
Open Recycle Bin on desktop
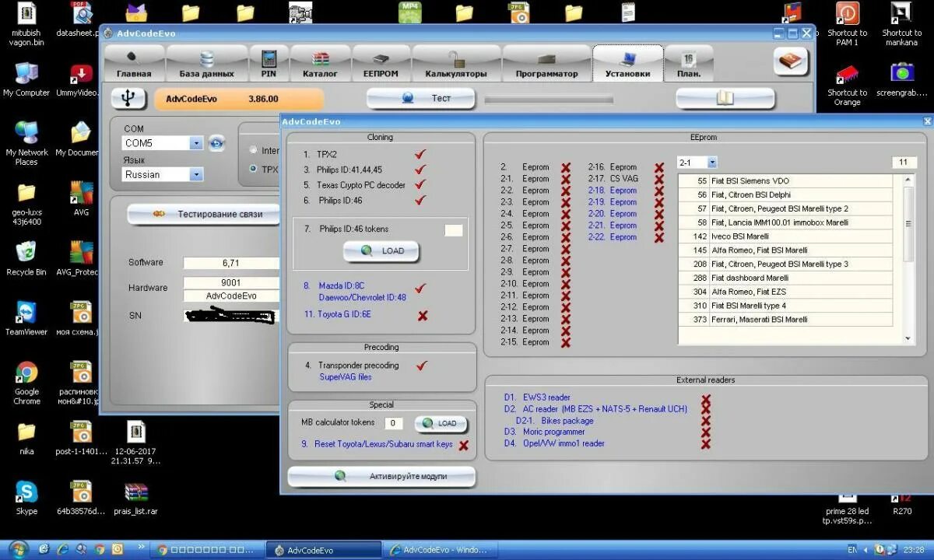pyautogui.click(x=26, y=258)
